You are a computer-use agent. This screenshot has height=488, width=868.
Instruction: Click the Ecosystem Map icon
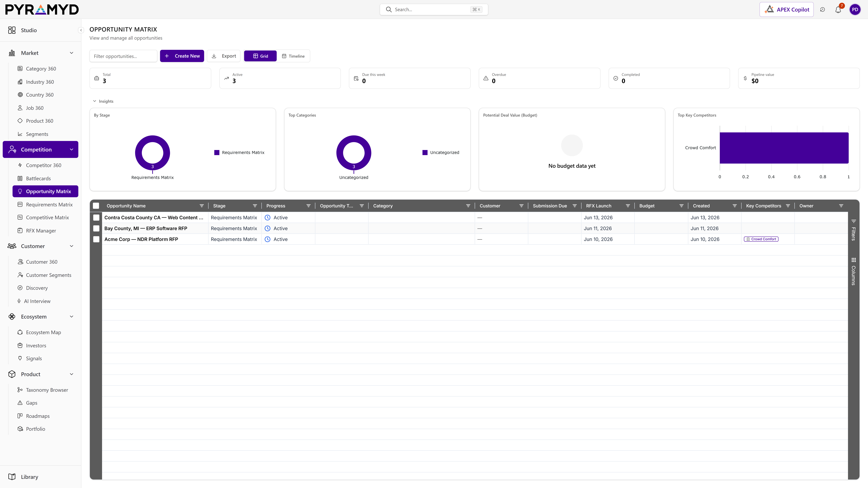point(20,332)
